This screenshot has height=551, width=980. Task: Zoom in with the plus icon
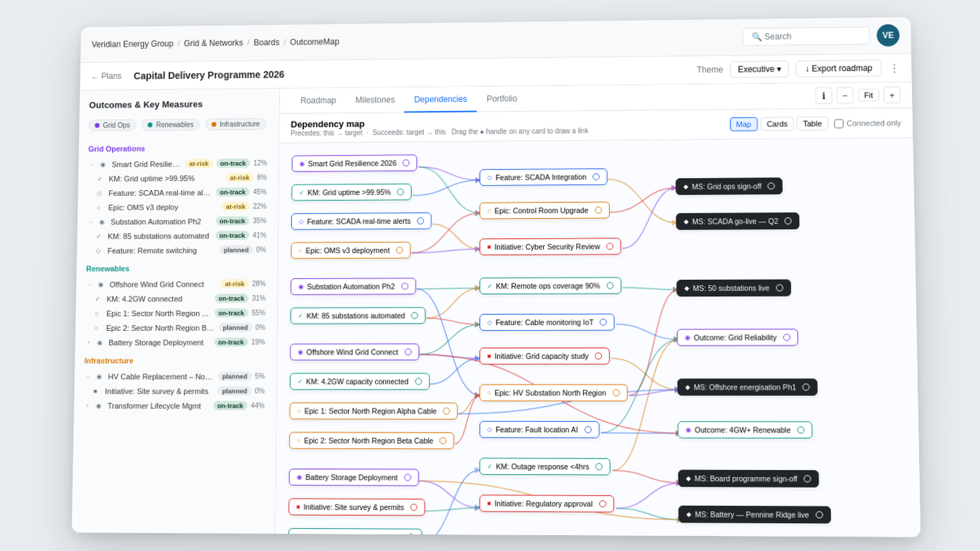[x=892, y=95]
